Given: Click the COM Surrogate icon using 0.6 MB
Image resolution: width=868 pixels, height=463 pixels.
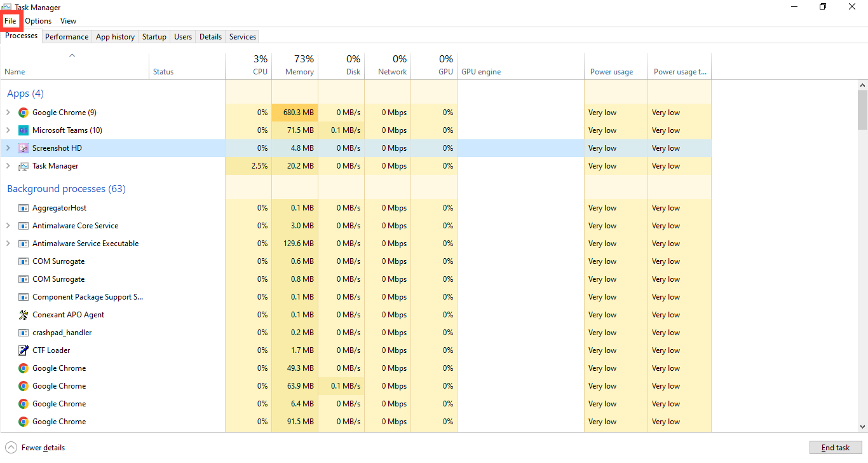Looking at the screenshot, I should pyautogui.click(x=24, y=261).
